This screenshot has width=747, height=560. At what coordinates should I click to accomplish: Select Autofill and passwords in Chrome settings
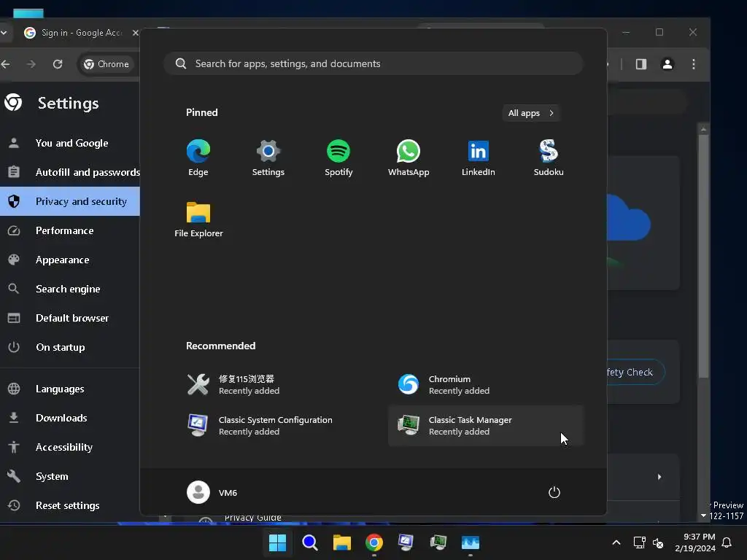click(x=69, y=172)
